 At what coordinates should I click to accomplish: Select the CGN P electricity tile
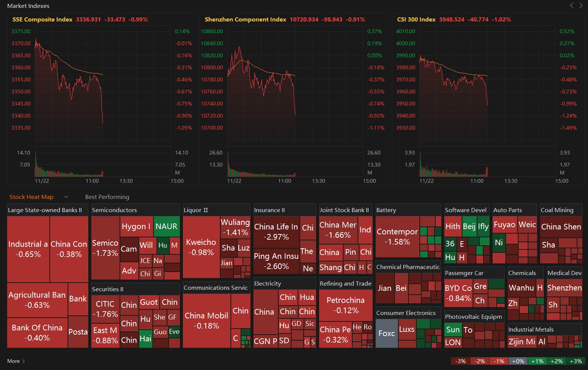pos(266,340)
